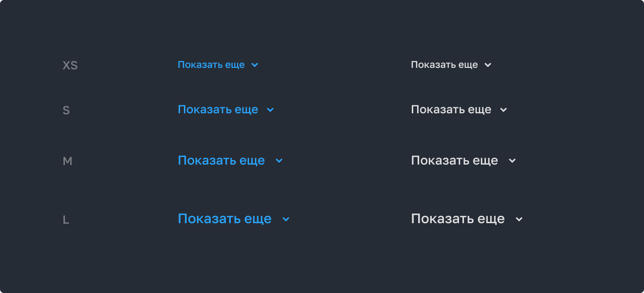
Task: Hit the white chevron icon in the L row
Action: coord(519,219)
